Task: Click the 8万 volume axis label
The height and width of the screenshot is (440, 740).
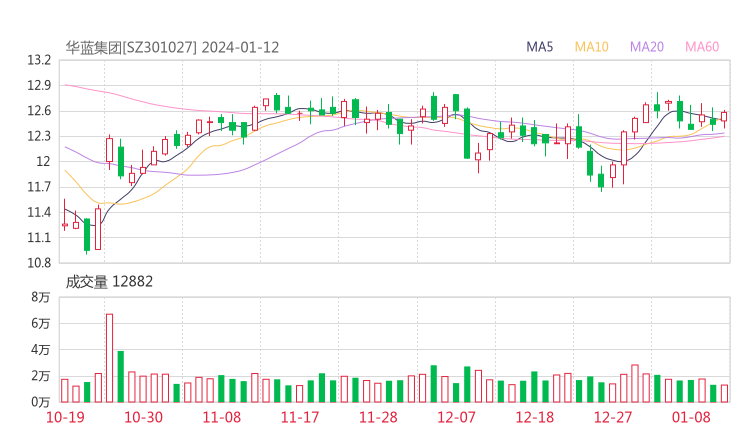Action: point(41,297)
